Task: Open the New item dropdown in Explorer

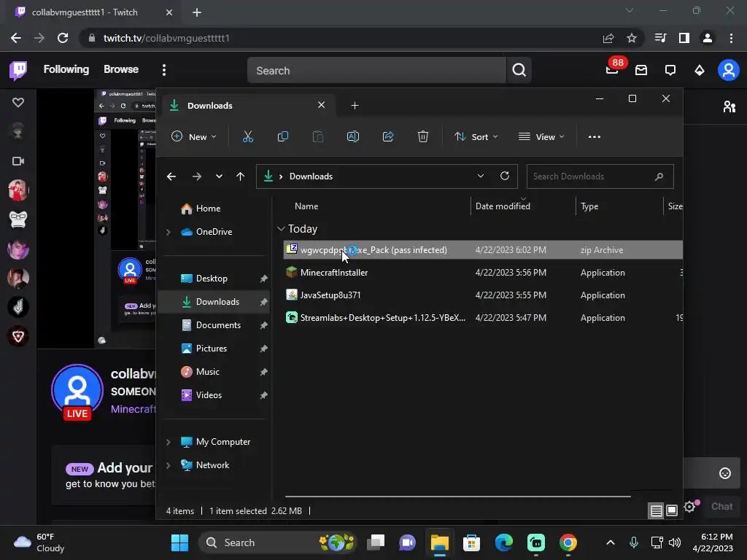Action: [194, 136]
